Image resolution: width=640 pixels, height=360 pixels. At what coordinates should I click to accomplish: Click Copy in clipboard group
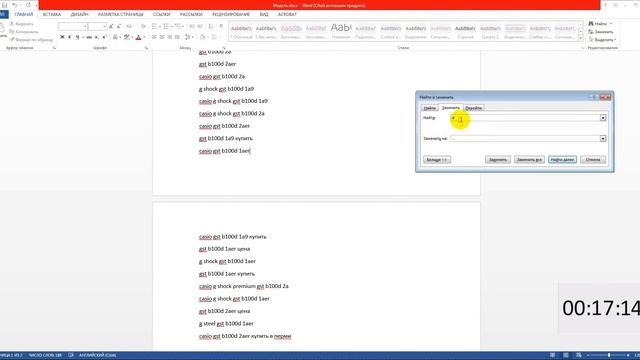tap(24, 32)
